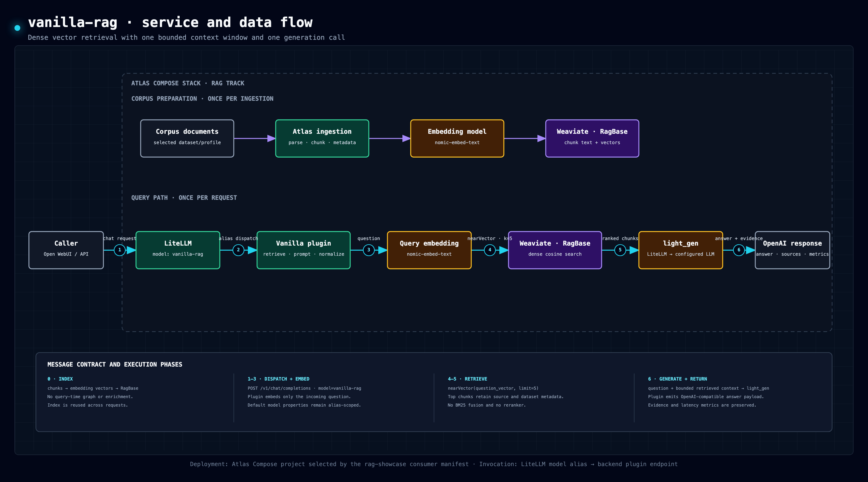Click 'Plugin embeds only the incoming question.' line
Viewport: 868px width, 482px height.
(x=299, y=397)
